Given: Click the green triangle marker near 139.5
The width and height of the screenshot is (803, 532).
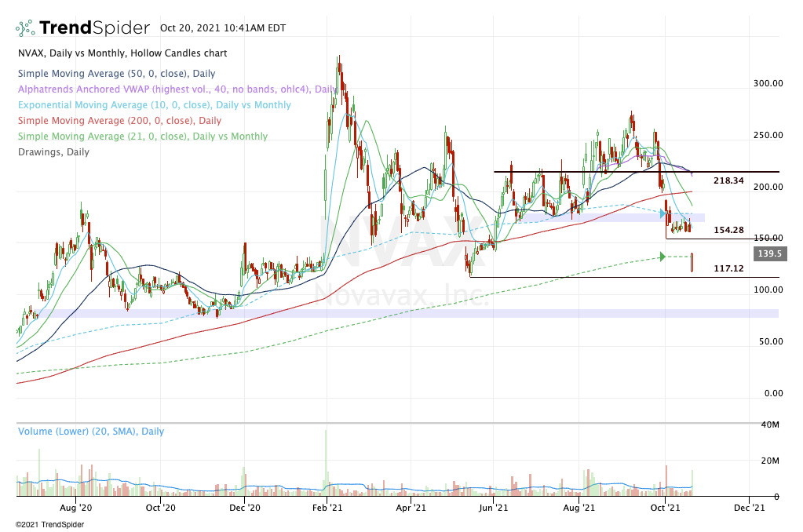Looking at the screenshot, I should tap(662, 257).
